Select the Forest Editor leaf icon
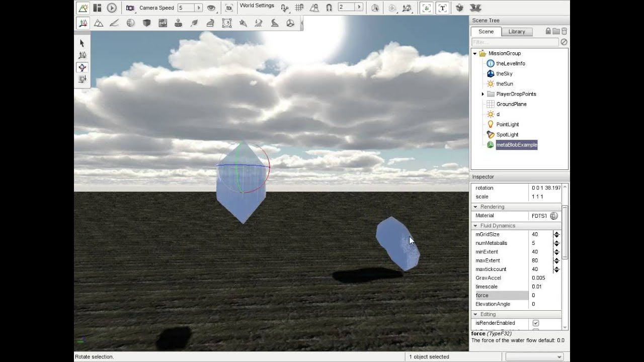This screenshot has height=362, width=644. click(194, 23)
